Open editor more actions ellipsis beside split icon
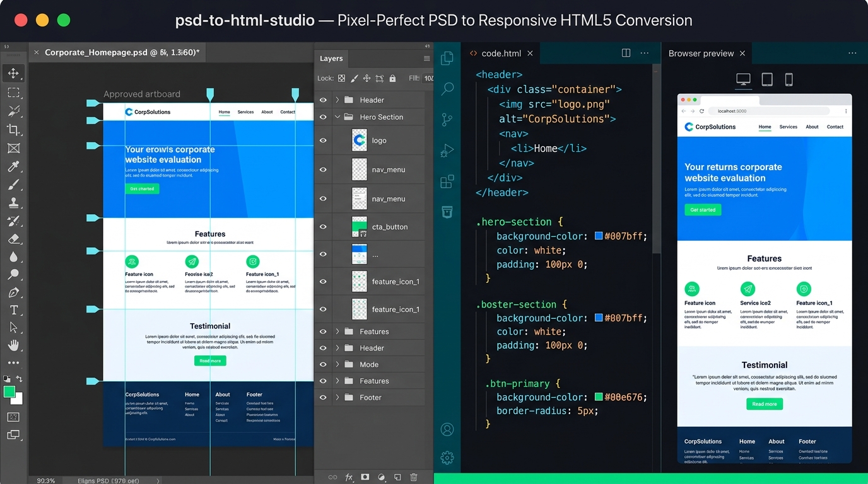Image resolution: width=868 pixels, height=484 pixels. click(x=644, y=53)
